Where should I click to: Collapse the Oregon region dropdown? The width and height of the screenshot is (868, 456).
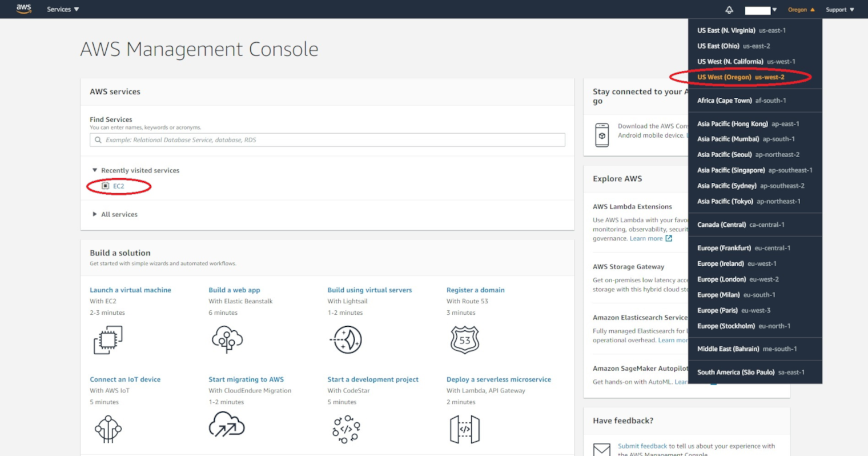801,10
